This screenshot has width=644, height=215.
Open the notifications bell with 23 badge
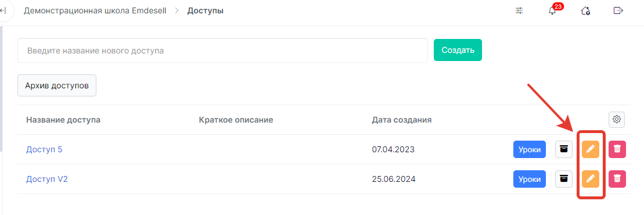pyautogui.click(x=553, y=10)
